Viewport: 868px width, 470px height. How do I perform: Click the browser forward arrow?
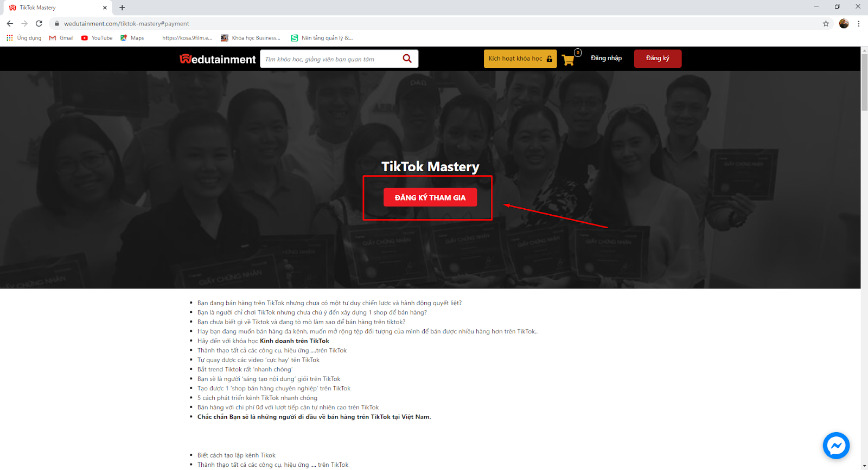24,23
